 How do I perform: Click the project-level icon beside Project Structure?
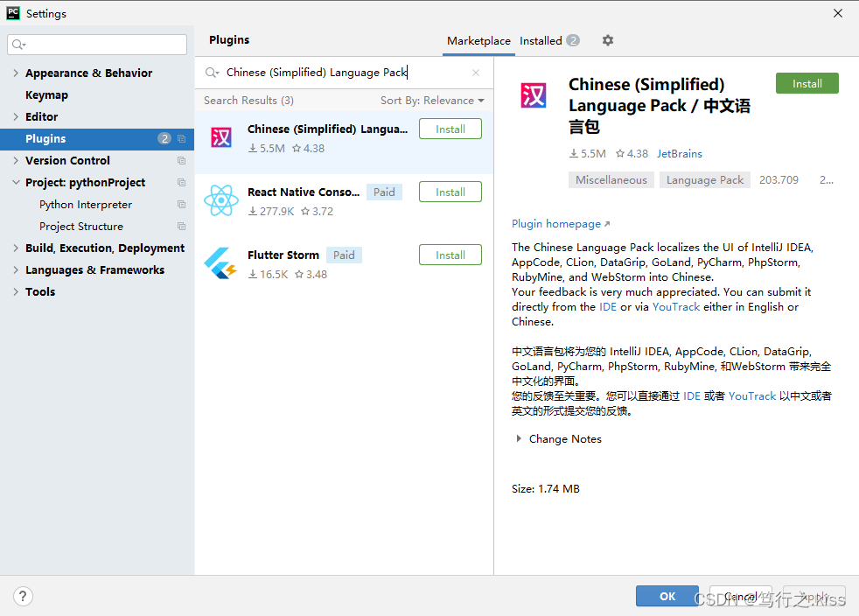pos(181,227)
